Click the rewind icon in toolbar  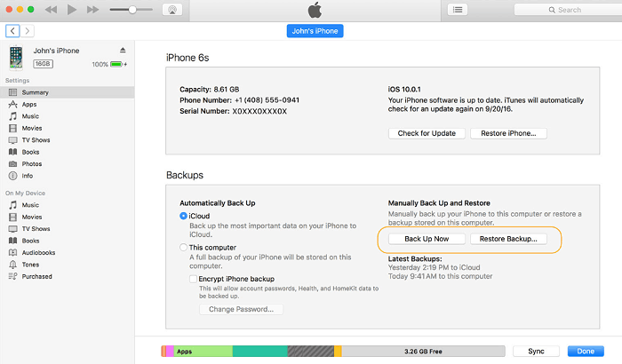pyautogui.click(x=51, y=10)
